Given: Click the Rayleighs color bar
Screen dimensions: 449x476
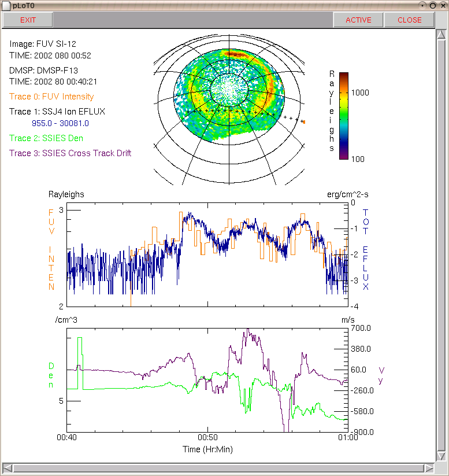Looking at the screenshot, I should point(343,116).
